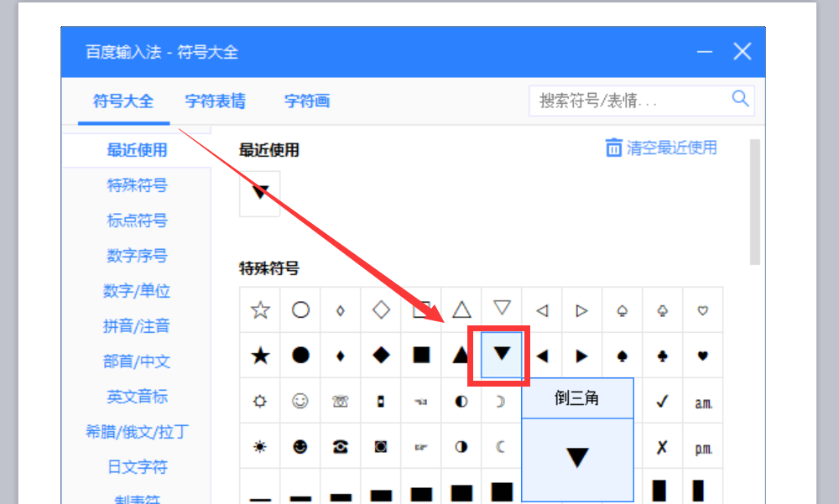This screenshot has height=504, width=839.
Task: Insert the smiley face symbol
Action: pos(300,400)
